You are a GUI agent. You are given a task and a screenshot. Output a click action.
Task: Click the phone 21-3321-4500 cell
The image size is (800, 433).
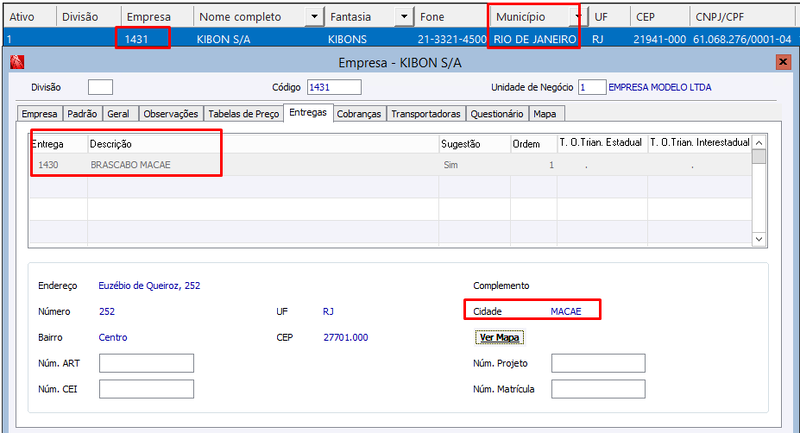click(x=452, y=39)
